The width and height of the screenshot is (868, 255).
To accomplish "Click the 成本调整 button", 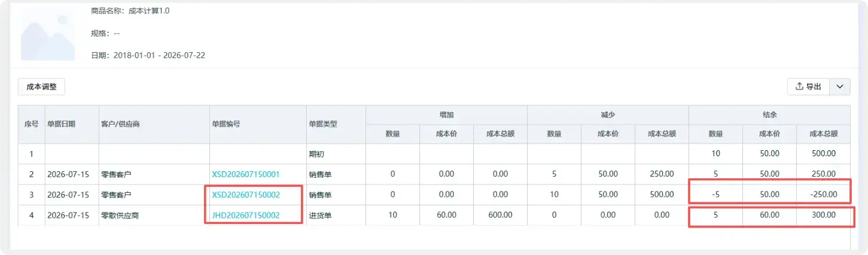I will click(x=41, y=87).
